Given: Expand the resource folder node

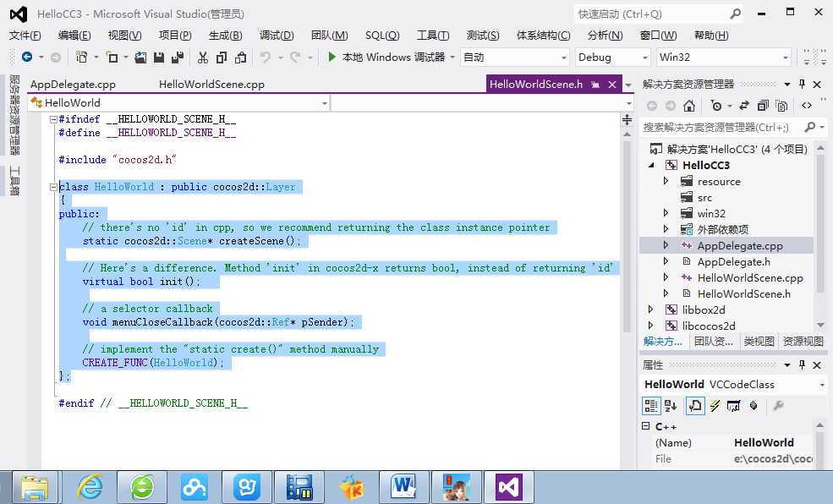Looking at the screenshot, I should (x=666, y=181).
